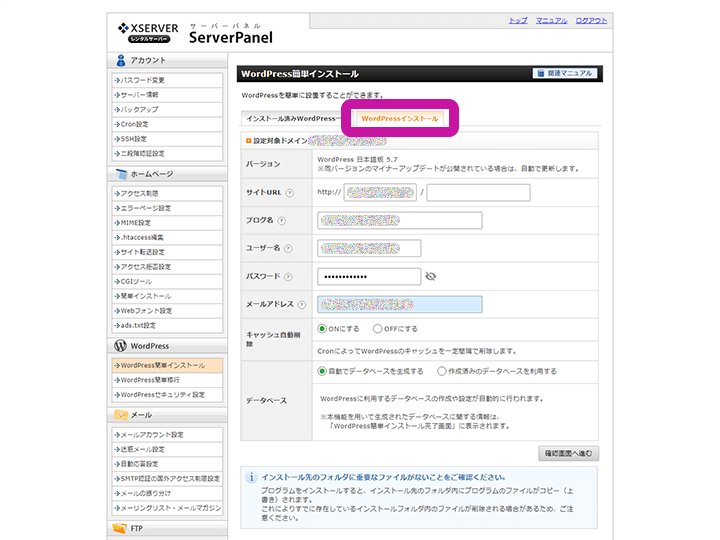Image resolution: width=720 pixels, height=540 pixels.
Task: Click help icon next to パスワード
Action: click(x=287, y=277)
